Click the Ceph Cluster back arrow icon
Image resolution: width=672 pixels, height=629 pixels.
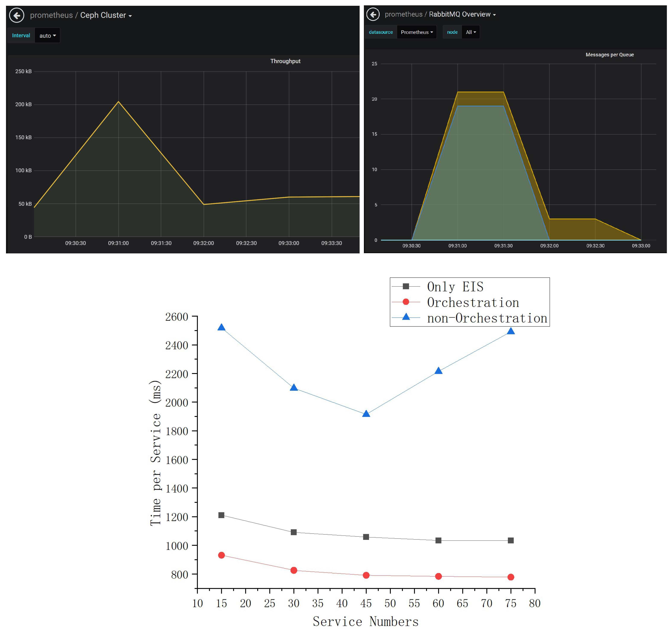click(17, 15)
